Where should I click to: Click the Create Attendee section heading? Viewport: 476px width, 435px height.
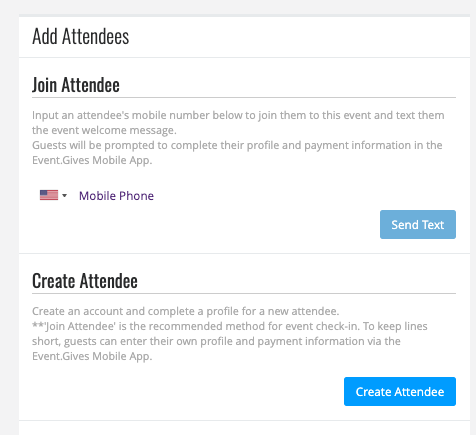[85, 281]
